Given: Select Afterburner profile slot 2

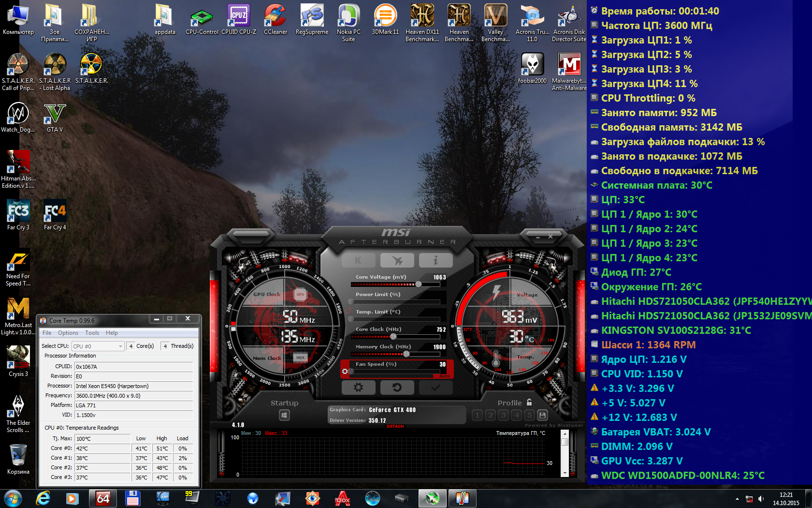Looking at the screenshot, I should coord(491,415).
